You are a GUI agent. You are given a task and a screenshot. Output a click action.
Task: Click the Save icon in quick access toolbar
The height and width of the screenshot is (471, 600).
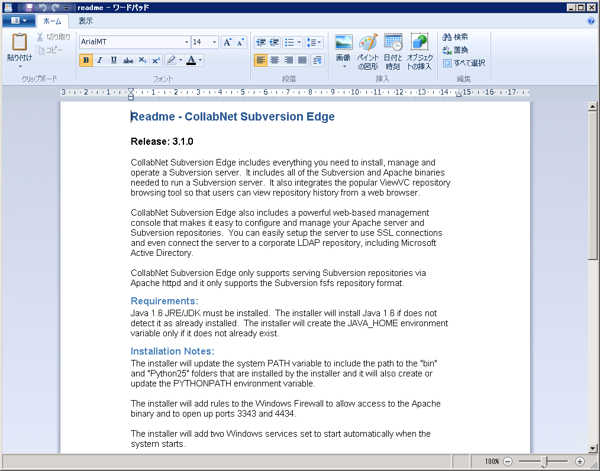[x=29, y=8]
